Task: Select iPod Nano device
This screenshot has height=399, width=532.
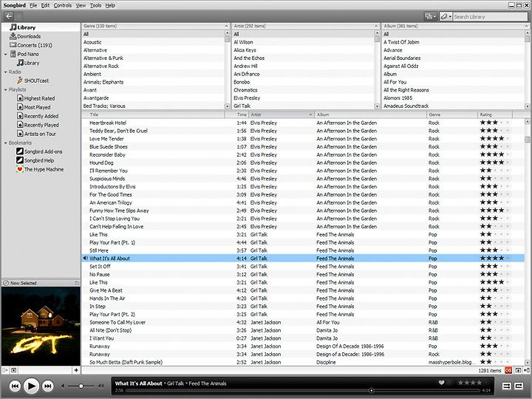Action: (24, 54)
